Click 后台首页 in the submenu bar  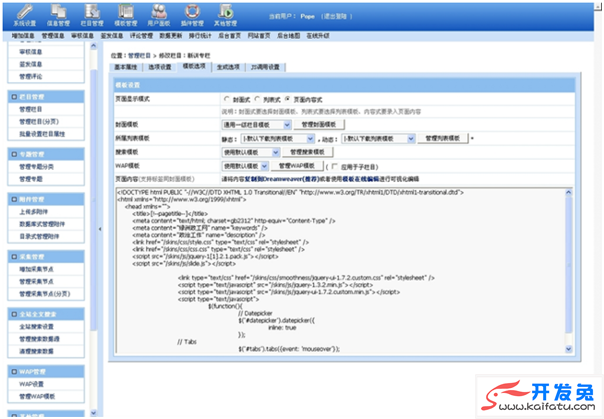pyautogui.click(x=230, y=36)
